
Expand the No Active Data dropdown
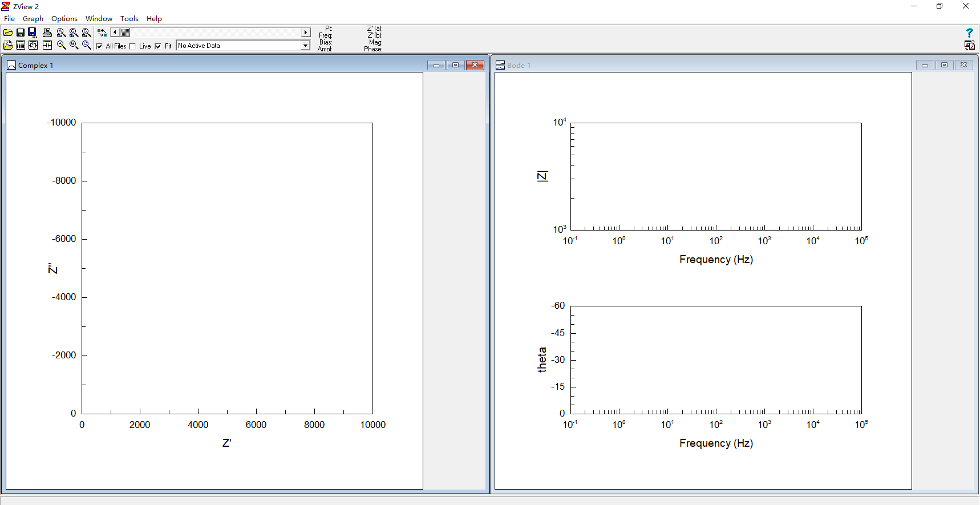pos(305,46)
